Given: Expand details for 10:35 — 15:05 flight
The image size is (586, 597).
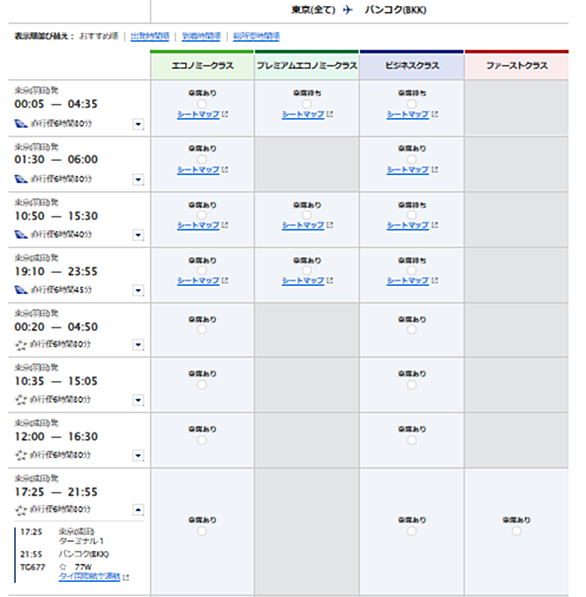Looking at the screenshot, I should [x=138, y=400].
